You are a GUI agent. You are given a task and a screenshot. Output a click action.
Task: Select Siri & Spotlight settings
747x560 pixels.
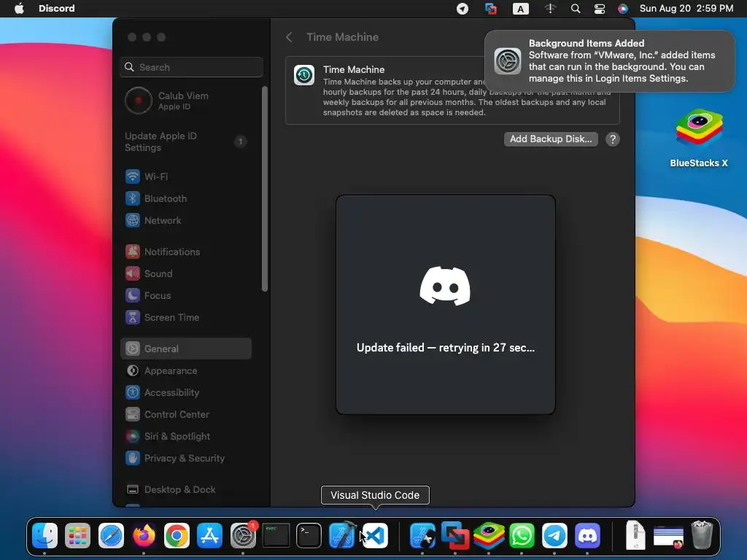click(x=186, y=437)
